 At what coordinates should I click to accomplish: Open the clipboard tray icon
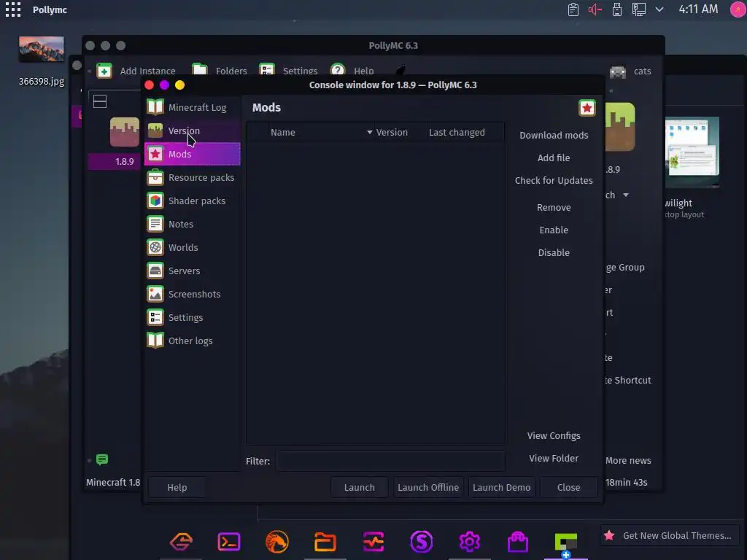573,9
